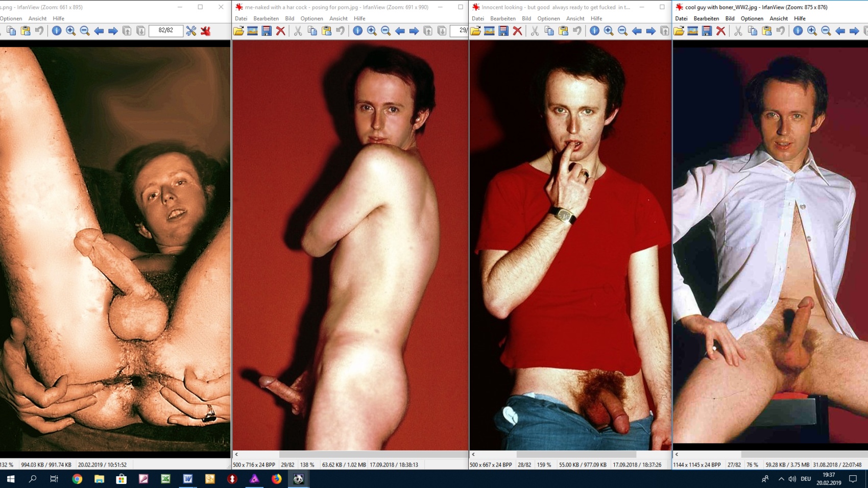Open the Hilfe menu in leftmost window
868x488 pixels.
click(58, 18)
